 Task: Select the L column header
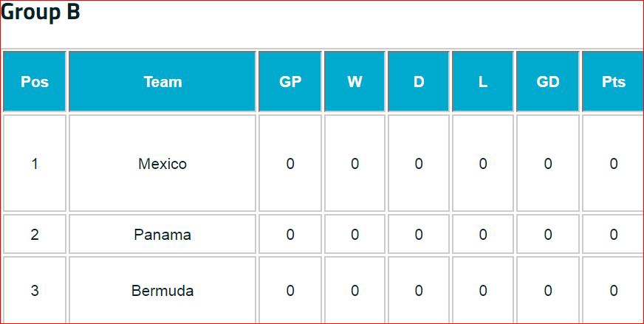click(x=483, y=82)
